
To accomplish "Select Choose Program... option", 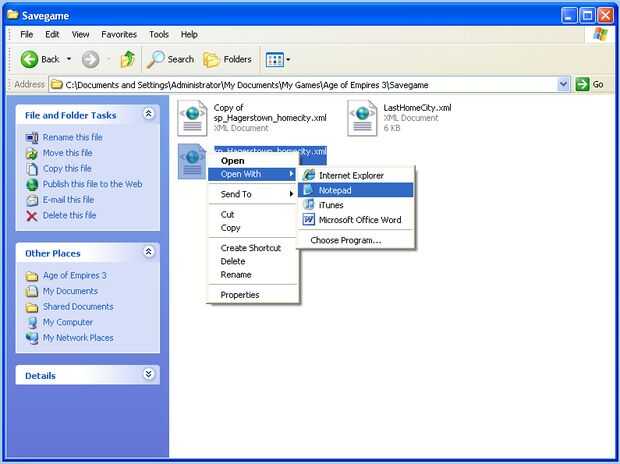I will point(355,240).
